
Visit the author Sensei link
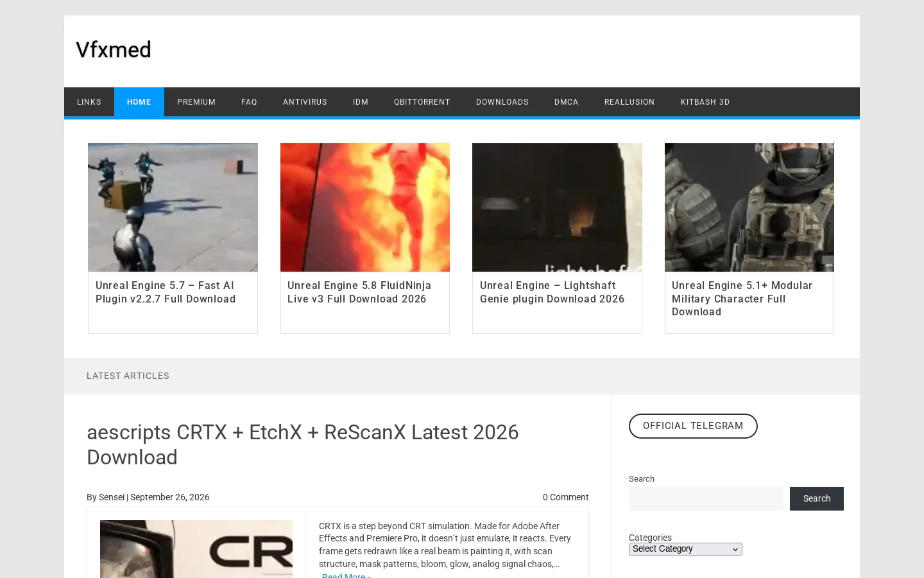pyautogui.click(x=112, y=497)
